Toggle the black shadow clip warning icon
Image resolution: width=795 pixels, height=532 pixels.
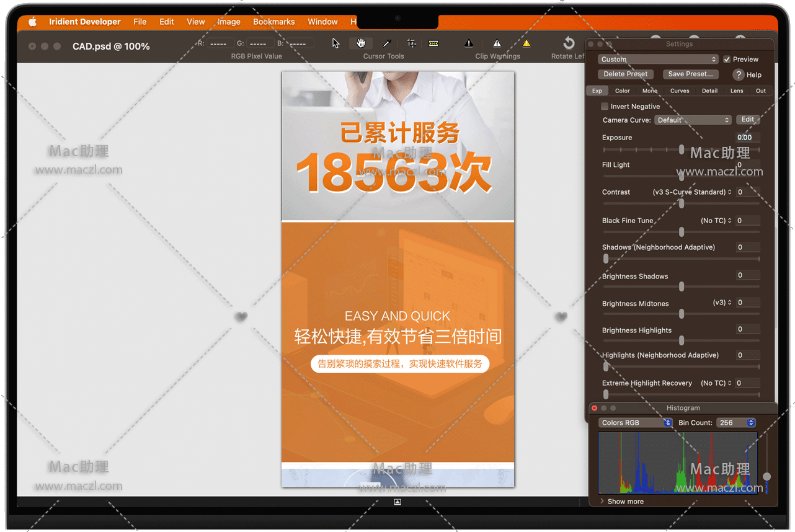pyautogui.click(x=469, y=43)
